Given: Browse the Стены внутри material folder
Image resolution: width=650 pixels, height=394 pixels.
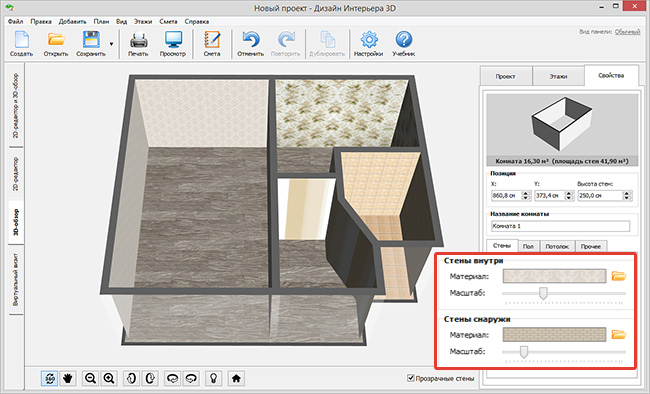Looking at the screenshot, I should tap(618, 276).
